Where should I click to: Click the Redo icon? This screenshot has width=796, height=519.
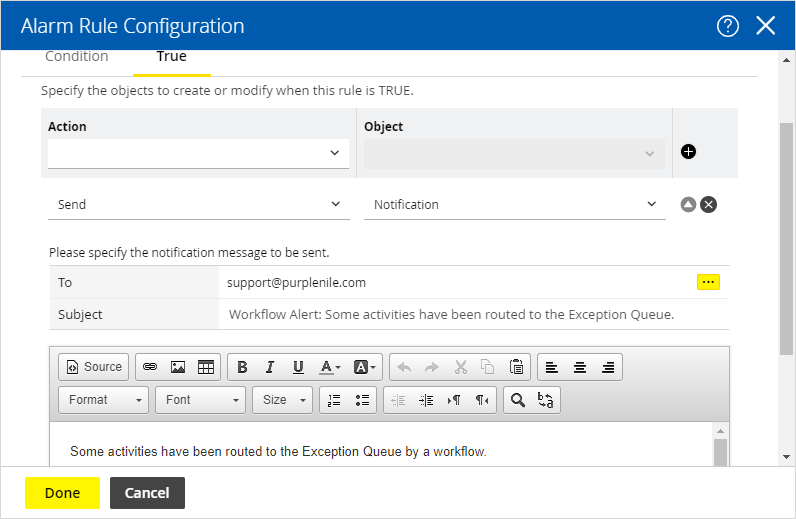(432, 367)
